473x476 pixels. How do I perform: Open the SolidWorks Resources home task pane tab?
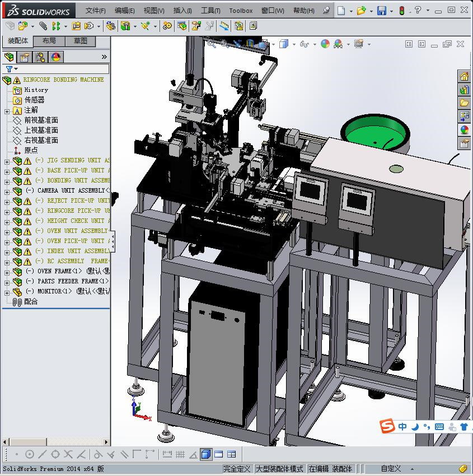464,77
